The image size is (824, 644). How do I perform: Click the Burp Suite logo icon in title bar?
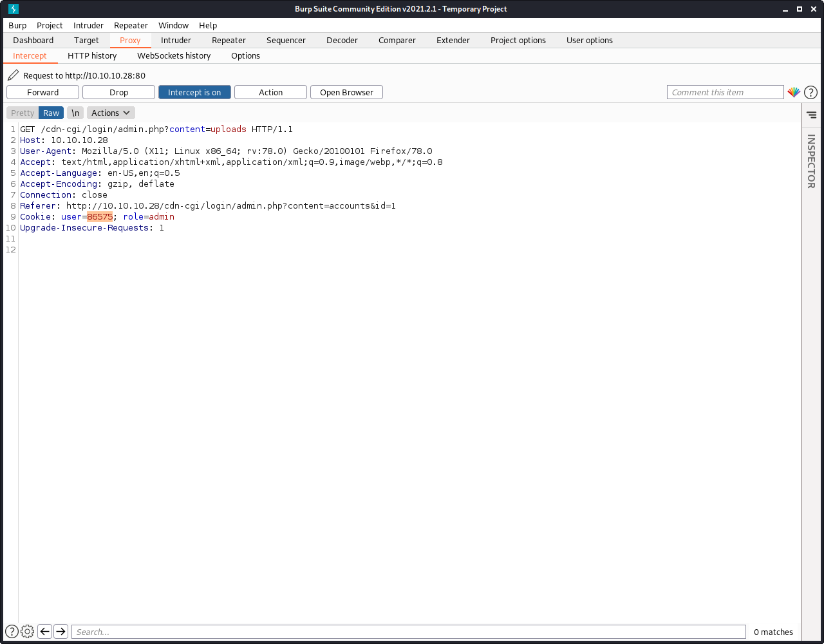tap(13, 9)
